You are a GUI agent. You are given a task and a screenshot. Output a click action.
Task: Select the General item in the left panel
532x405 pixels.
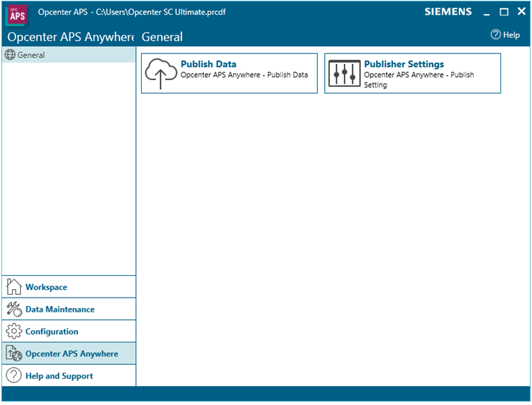point(32,55)
